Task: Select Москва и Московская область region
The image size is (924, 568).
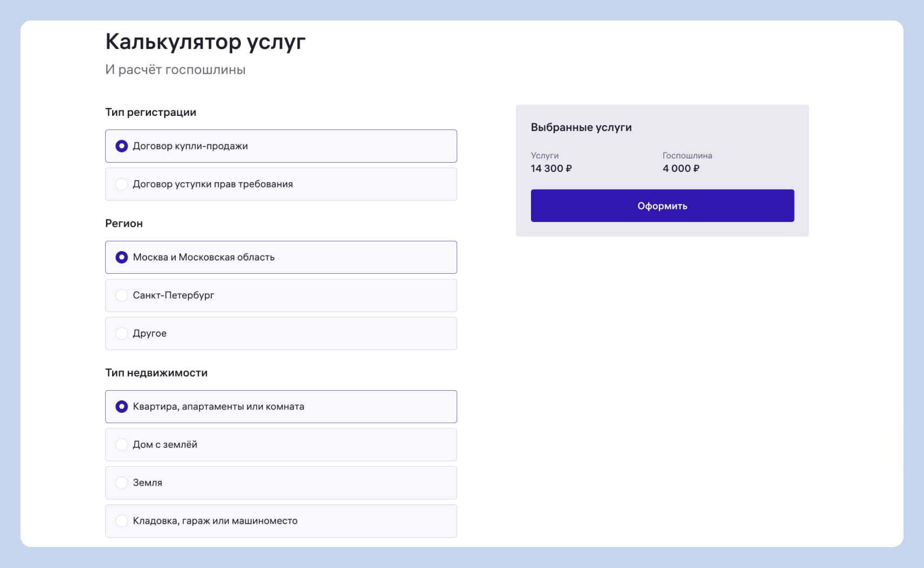Action: tap(122, 258)
